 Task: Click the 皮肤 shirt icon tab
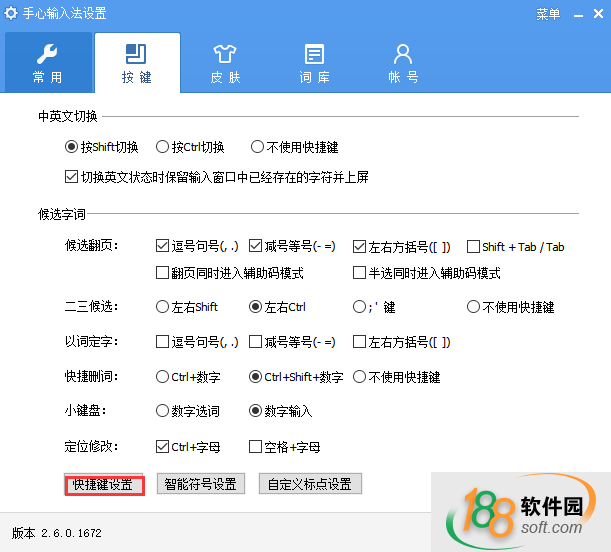coord(225,62)
